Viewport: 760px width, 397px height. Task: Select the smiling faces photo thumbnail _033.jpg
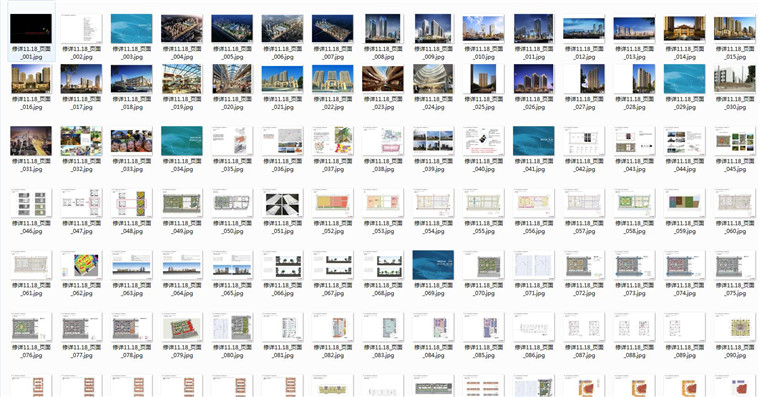point(131,141)
